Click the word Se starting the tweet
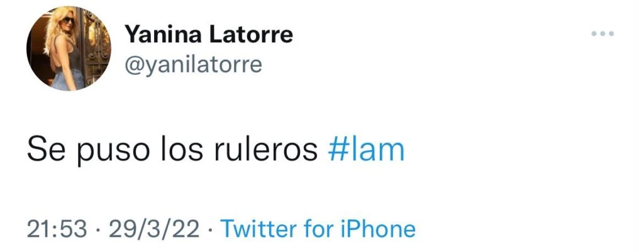This screenshot has height=252, width=644. (x=45, y=151)
